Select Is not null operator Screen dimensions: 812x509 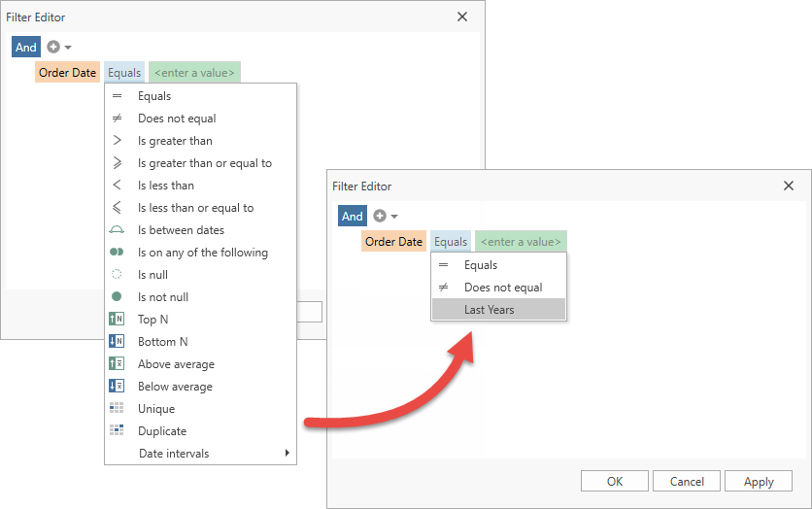click(162, 297)
